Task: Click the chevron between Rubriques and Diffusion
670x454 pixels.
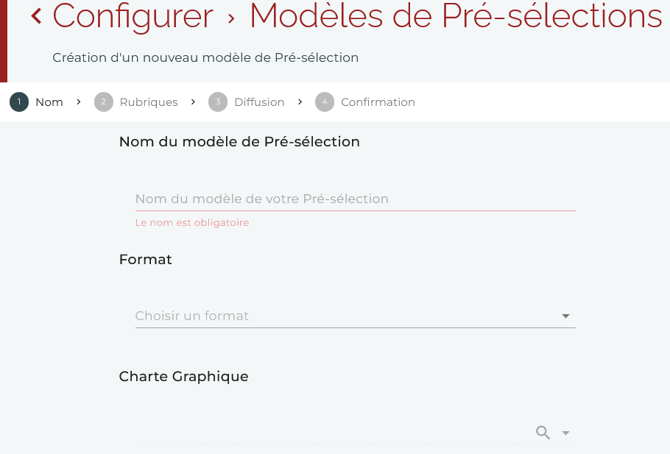Action: coord(193,102)
